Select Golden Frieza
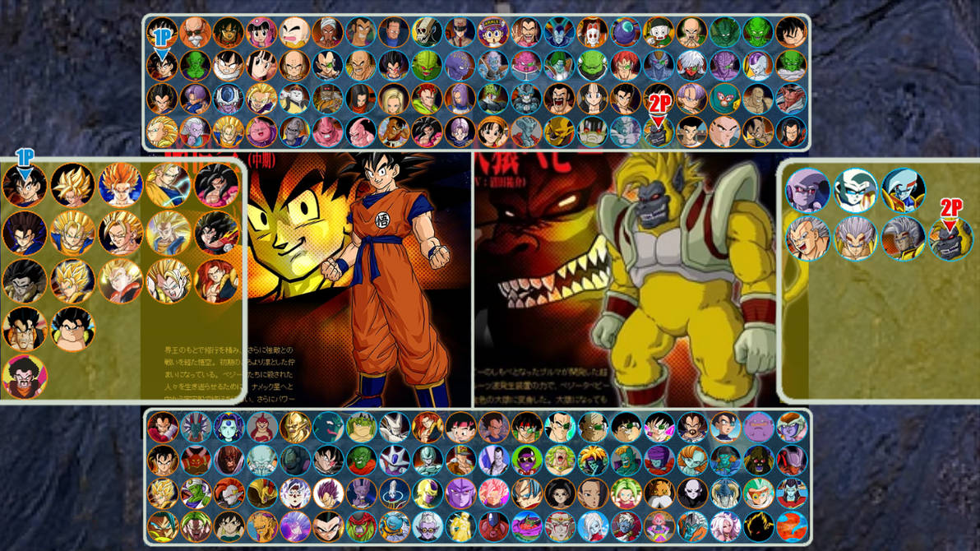980x551 pixels. (x=427, y=493)
